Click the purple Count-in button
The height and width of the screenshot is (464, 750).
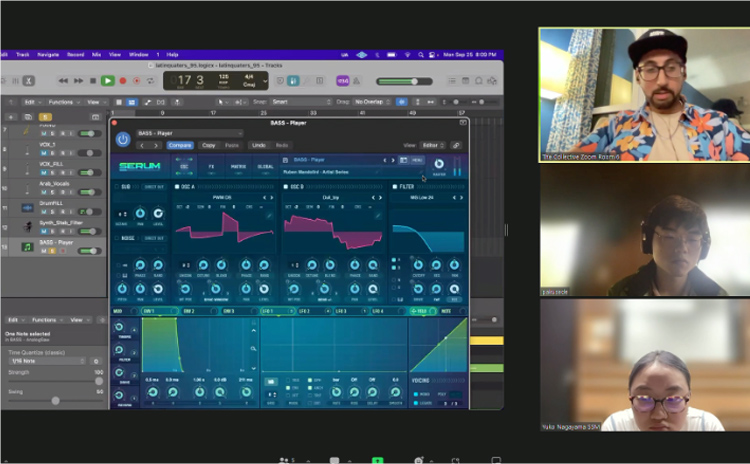[x=342, y=81]
